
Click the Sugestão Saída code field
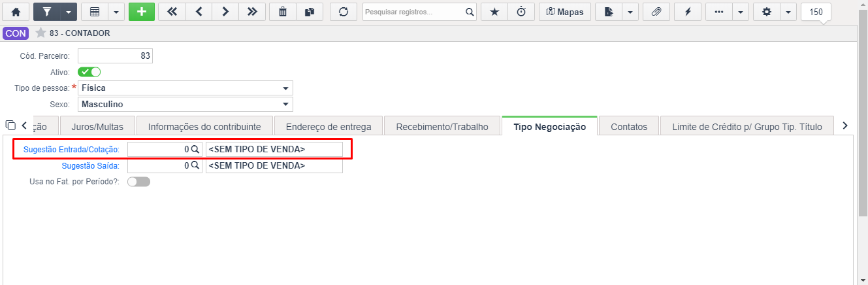(x=159, y=166)
